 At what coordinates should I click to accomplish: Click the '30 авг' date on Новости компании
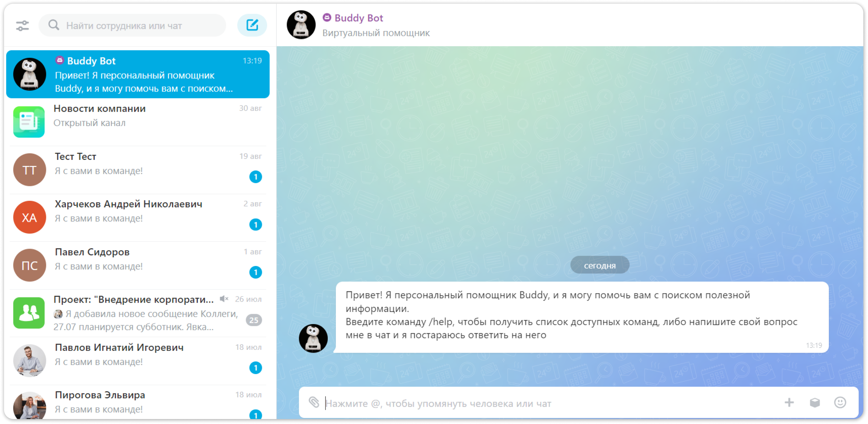click(250, 108)
